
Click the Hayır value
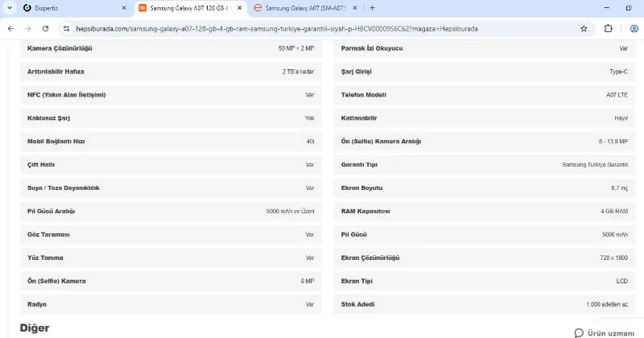click(621, 117)
